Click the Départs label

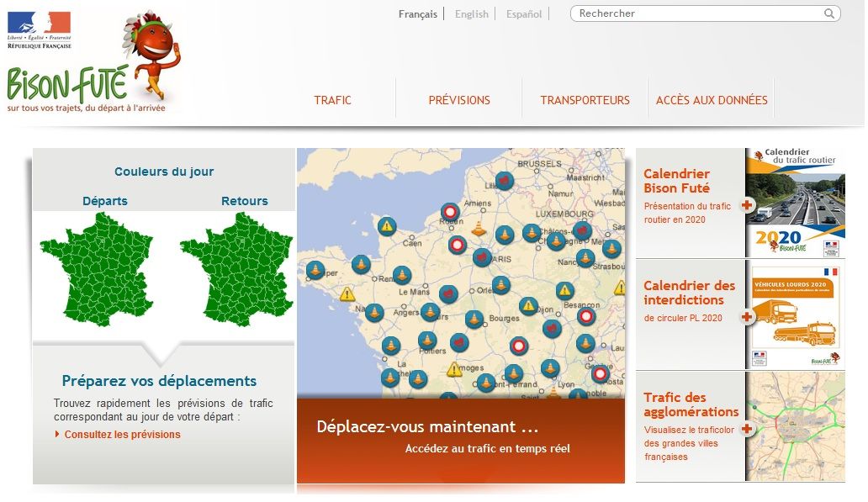click(x=105, y=201)
